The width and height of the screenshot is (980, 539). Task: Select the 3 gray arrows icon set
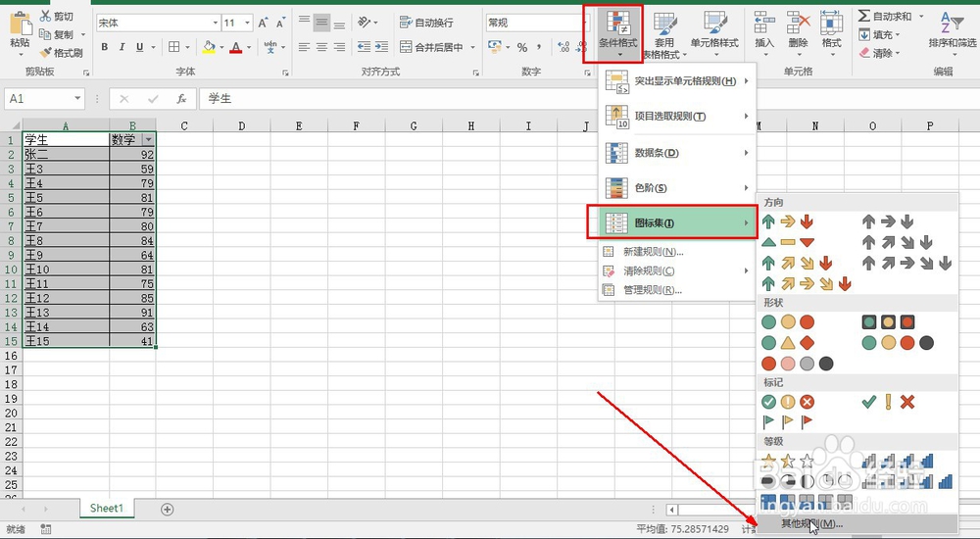[x=888, y=221]
